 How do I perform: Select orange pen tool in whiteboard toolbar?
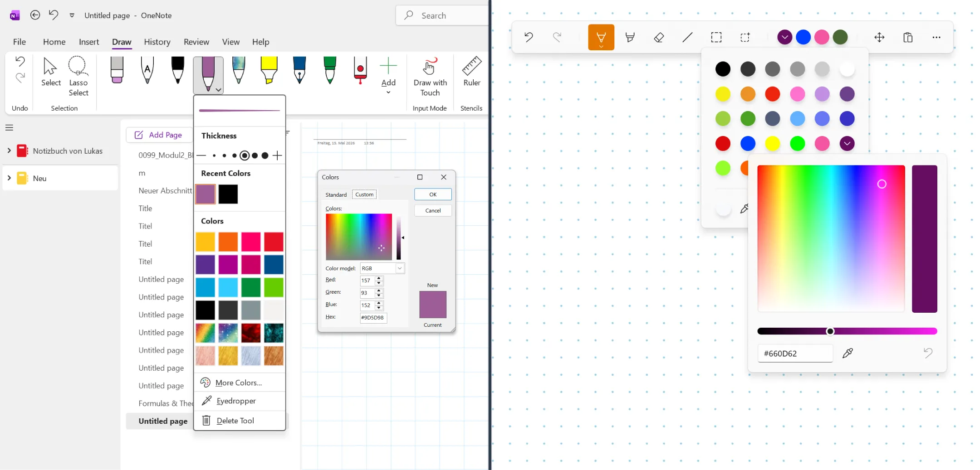click(x=601, y=37)
